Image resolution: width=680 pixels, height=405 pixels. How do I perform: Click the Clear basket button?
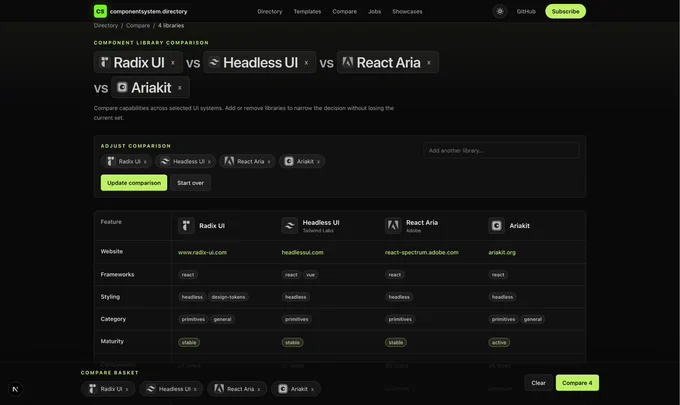tap(539, 383)
